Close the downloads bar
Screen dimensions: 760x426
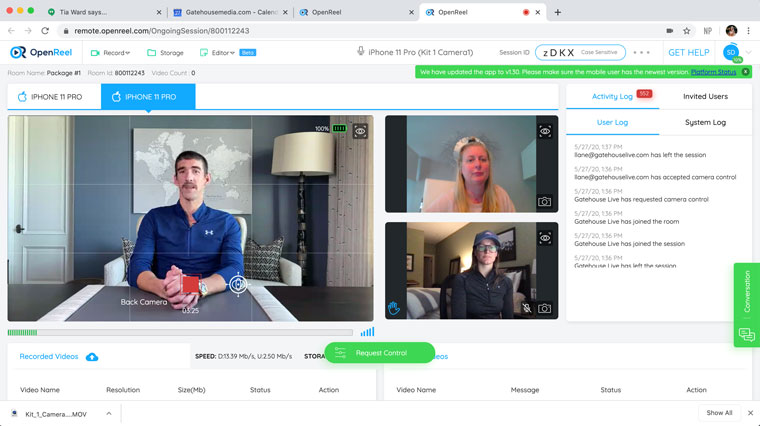click(750, 413)
